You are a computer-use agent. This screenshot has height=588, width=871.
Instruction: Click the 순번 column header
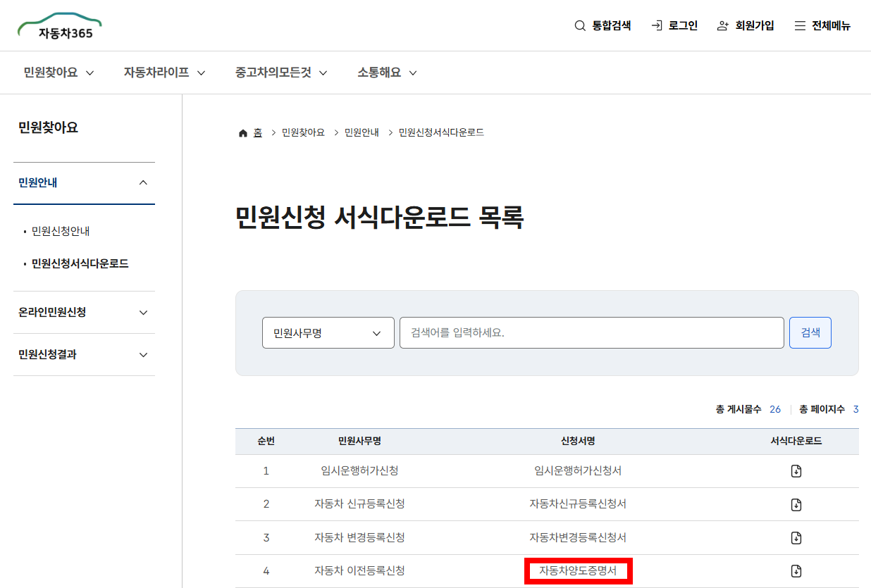266,442
